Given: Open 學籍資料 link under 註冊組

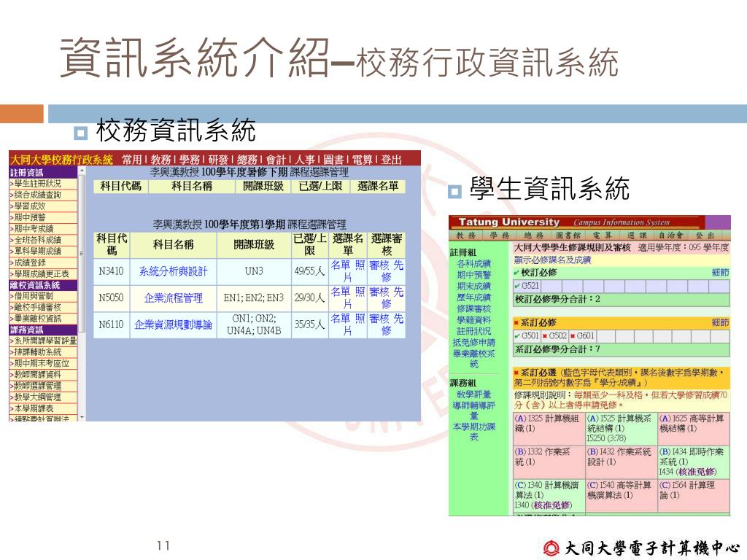Looking at the screenshot, I should [x=474, y=320].
